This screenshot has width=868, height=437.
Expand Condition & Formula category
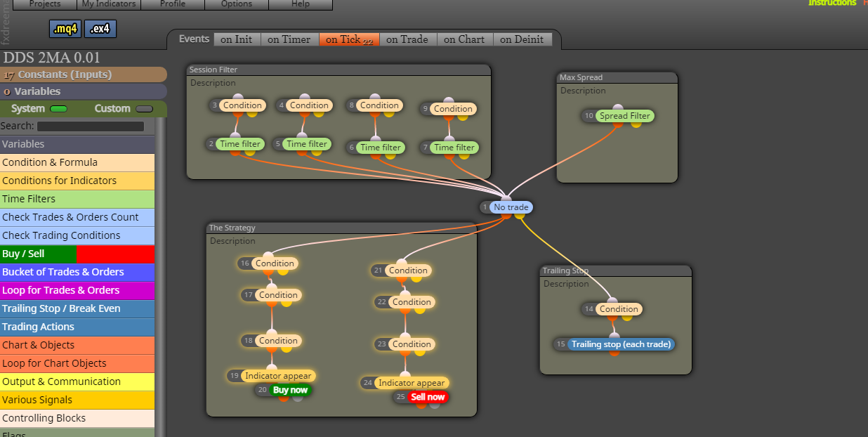pos(77,162)
